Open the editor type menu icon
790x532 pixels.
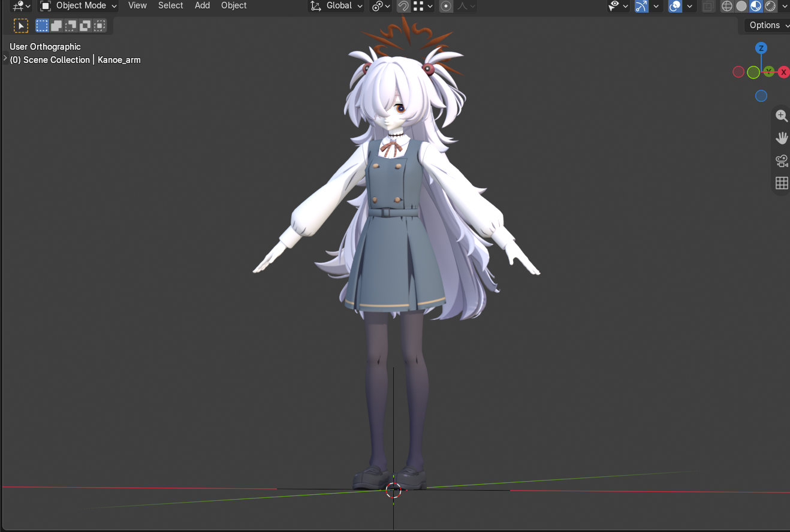coord(22,6)
